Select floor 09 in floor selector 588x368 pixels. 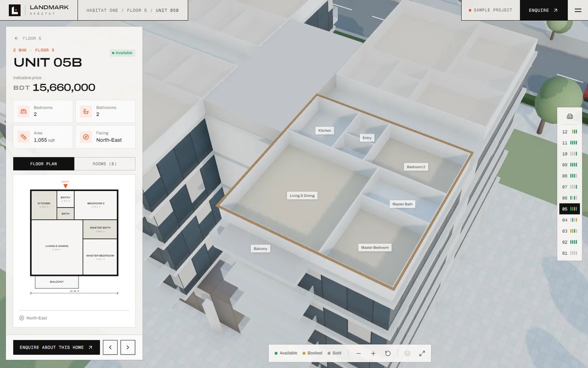point(570,165)
